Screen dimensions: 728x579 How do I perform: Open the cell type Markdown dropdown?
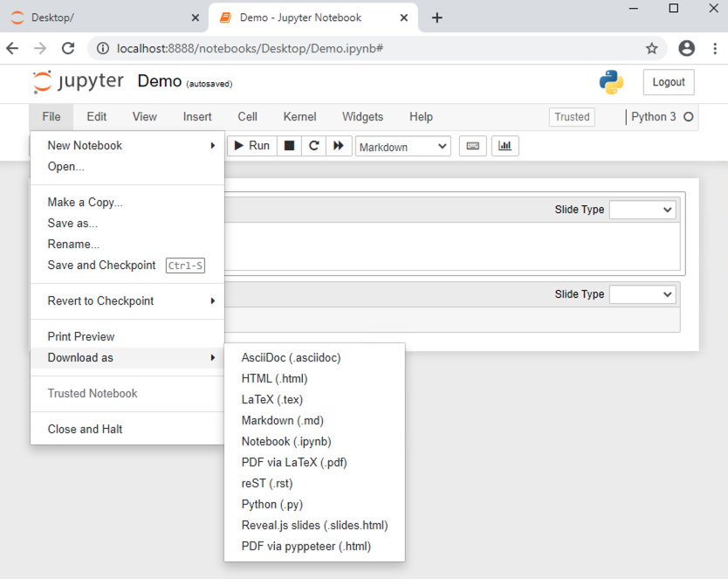coord(403,147)
